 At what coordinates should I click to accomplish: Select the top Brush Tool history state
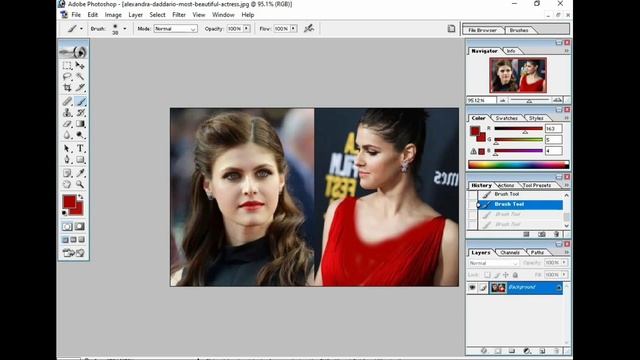pyautogui.click(x=520, y=194)
